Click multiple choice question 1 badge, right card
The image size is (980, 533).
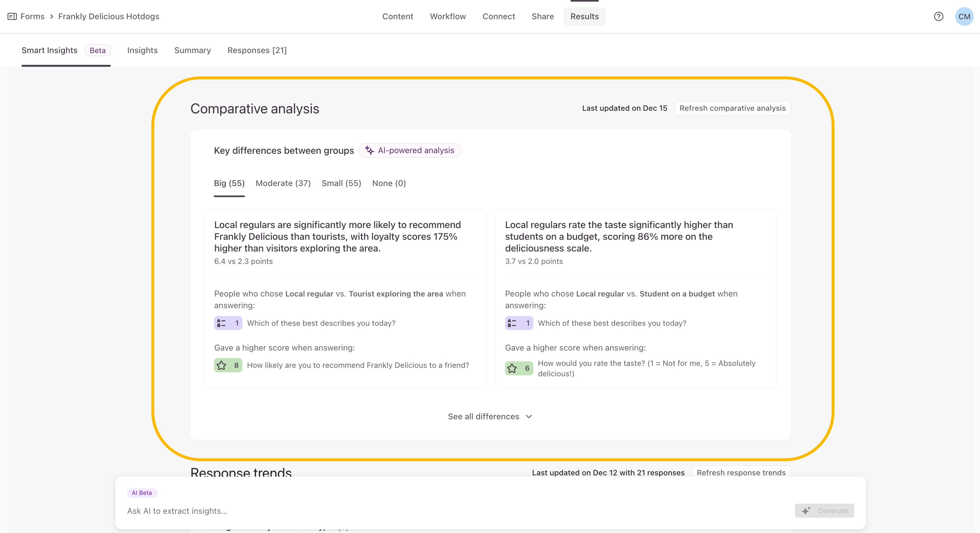pos(519,323)
